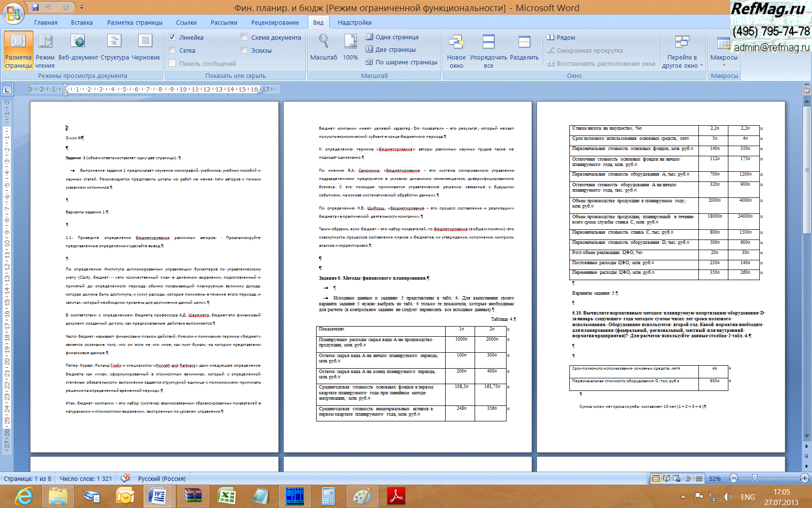Open Excel from the Windows taskbar
The height and width of the screenshot is (508, 812).
226,496
